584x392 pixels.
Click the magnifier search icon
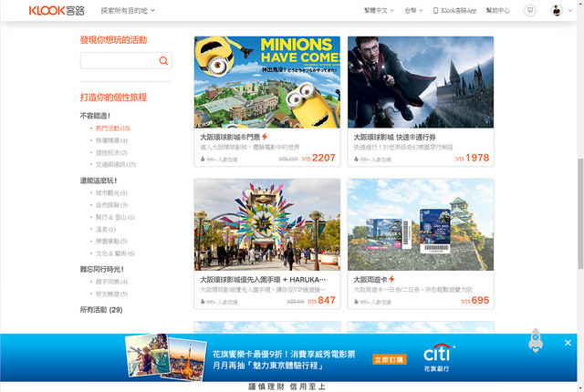click(163, 60)
